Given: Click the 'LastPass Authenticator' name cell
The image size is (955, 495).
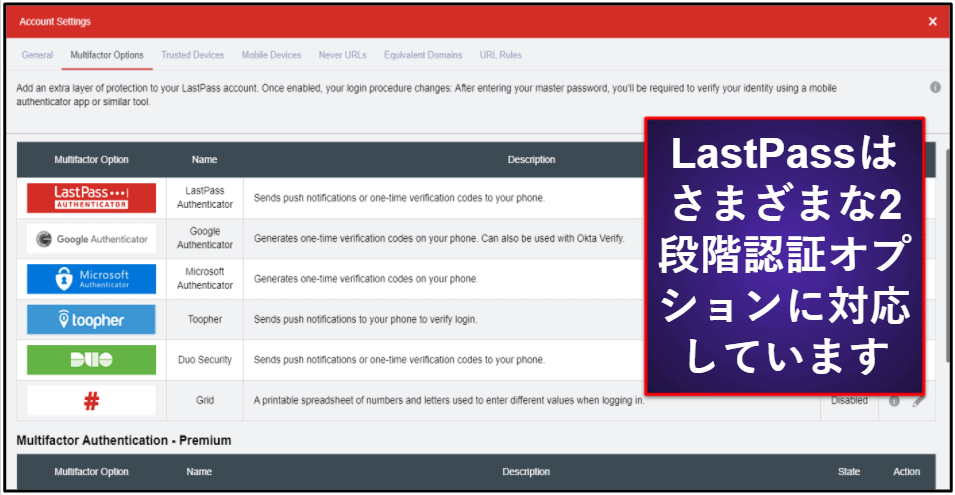Looking at the screenshot, I should (x=205, y=198).
